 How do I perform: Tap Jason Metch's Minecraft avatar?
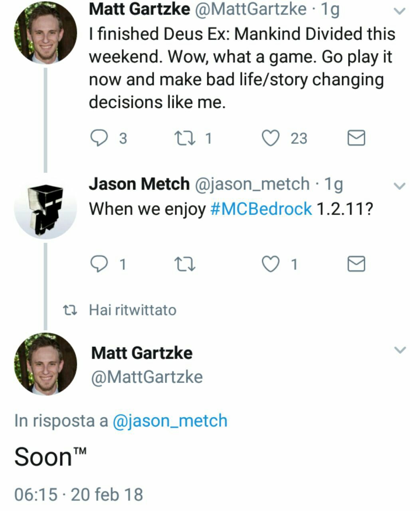pyautogui.click(x=45, y=208)
